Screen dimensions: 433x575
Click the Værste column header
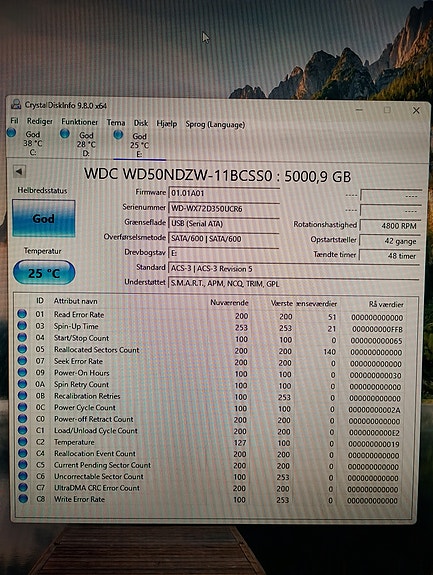[x=282, y=303]
